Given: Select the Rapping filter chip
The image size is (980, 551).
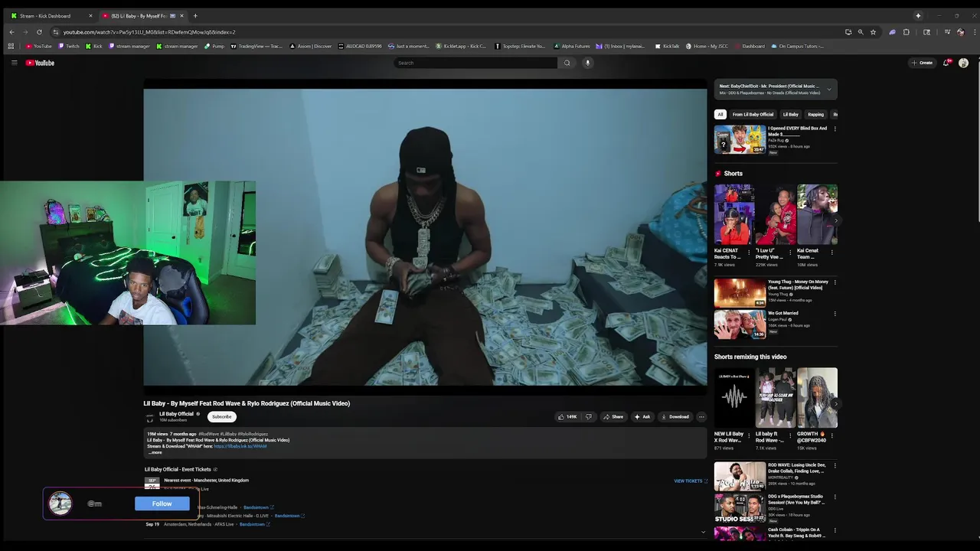Looking at the screenshot, I should (815, 114).
